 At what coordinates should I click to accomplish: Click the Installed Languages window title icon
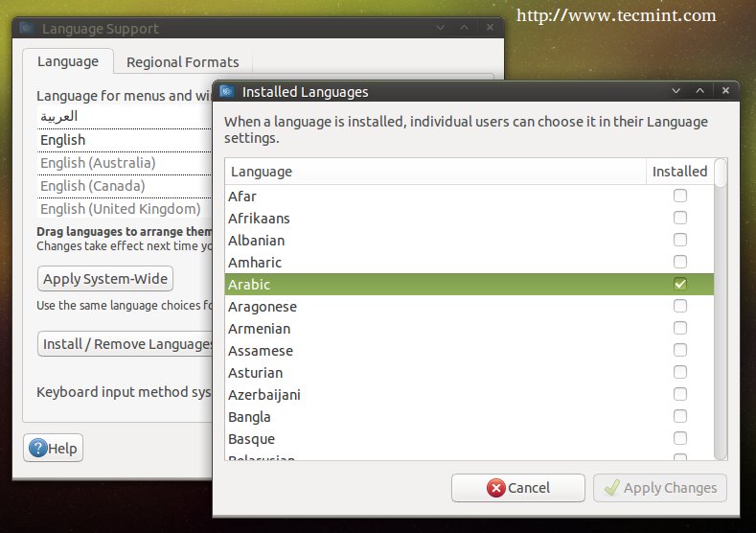(x=226, y=91)
